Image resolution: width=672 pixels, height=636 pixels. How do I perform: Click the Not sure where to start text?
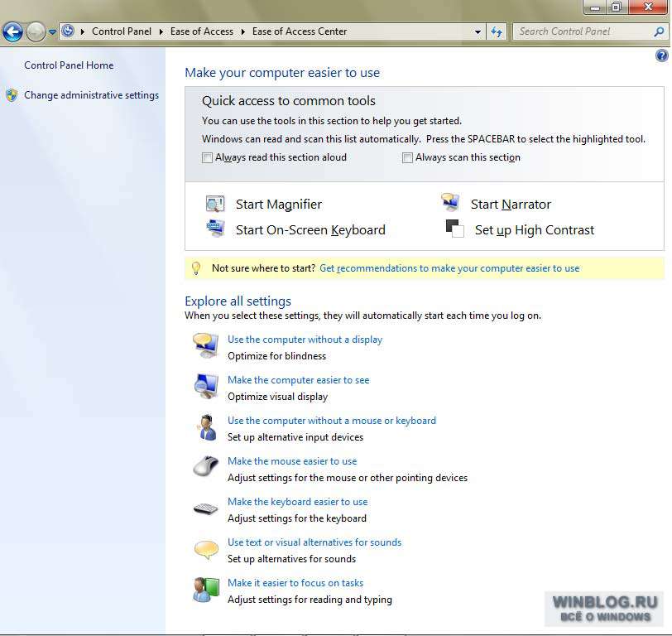tap(263, 268)
